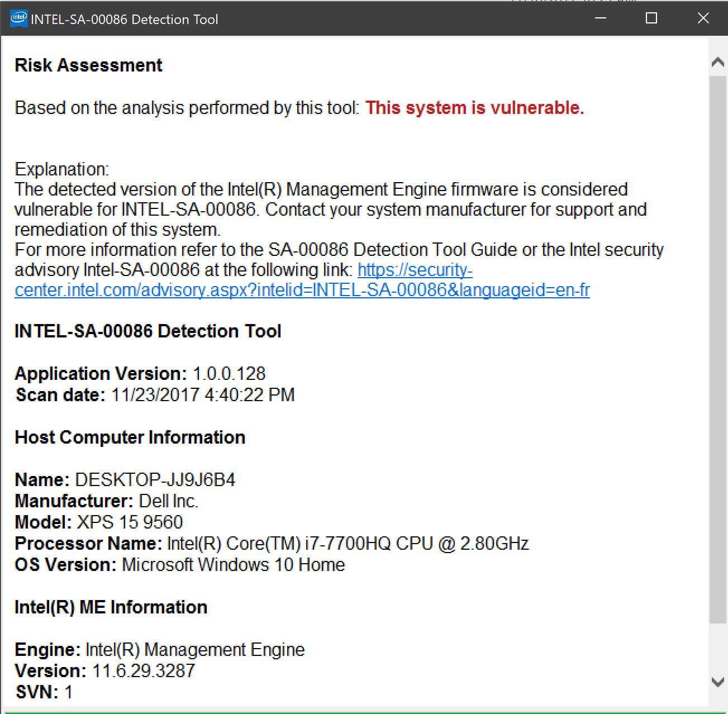Click the scrollbar up arrow
The height and width of the screenshot is (714, 728).
(718, 63)
